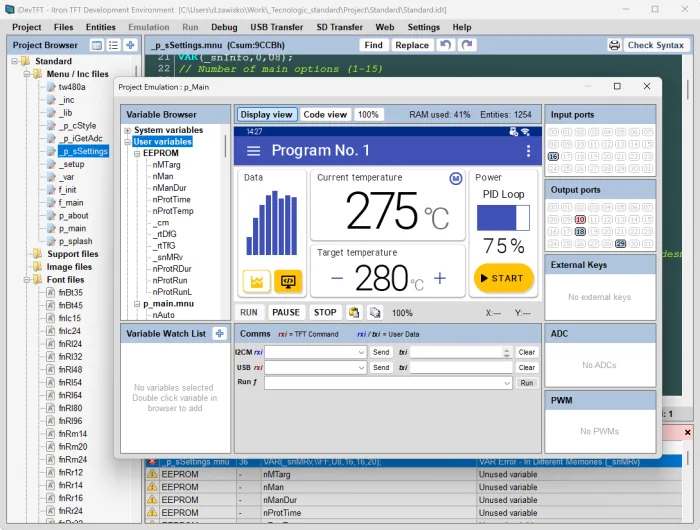Click the Project Browser plus add icon
Screen dimensions: 700x530
tap(130, 45)
